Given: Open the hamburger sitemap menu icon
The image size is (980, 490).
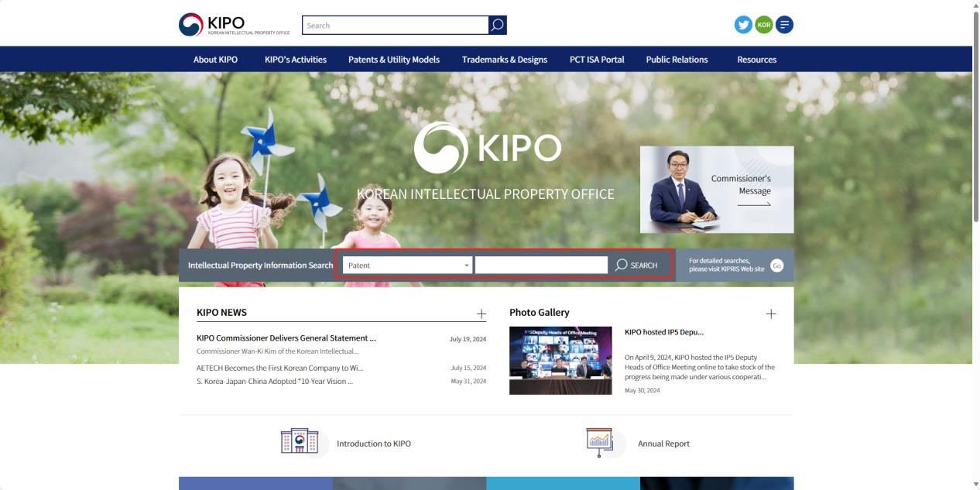Looking at the screenshot, I should [x=784, y=25].
